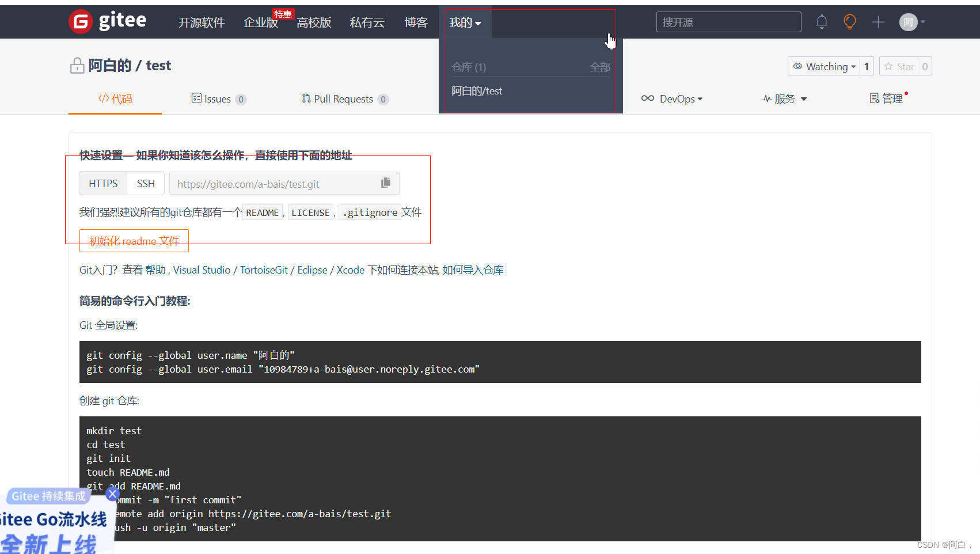This screenshot has height=554, width=980.
Task: Switch to the 代码 tab
Action: pyautogui.click(x=115, y=98)
